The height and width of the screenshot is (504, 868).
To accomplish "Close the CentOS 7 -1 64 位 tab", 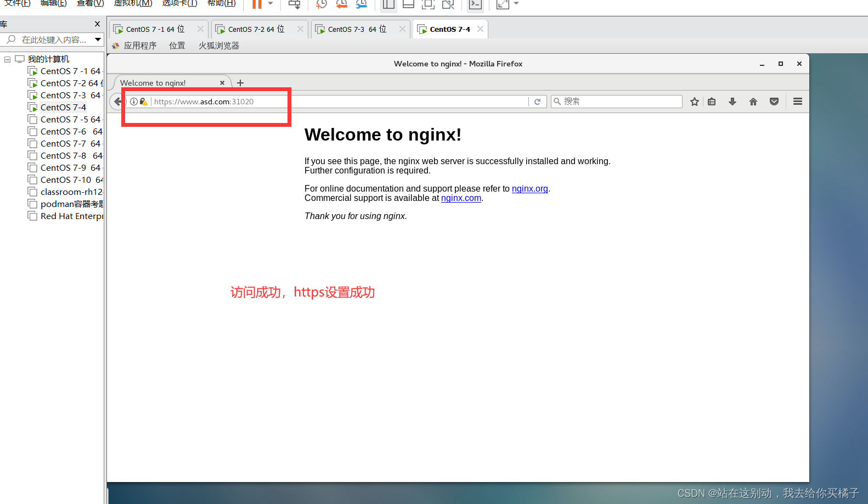I will [200, 29].
